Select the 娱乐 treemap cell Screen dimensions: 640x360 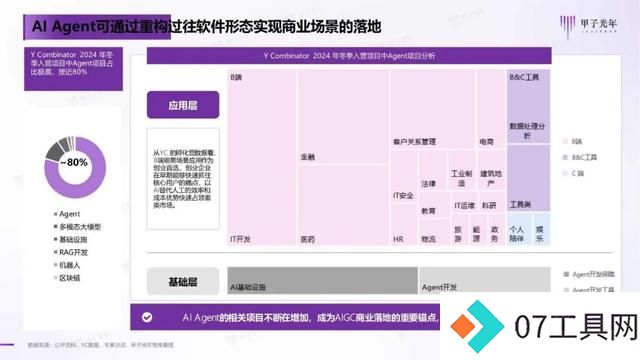(542, 229)
